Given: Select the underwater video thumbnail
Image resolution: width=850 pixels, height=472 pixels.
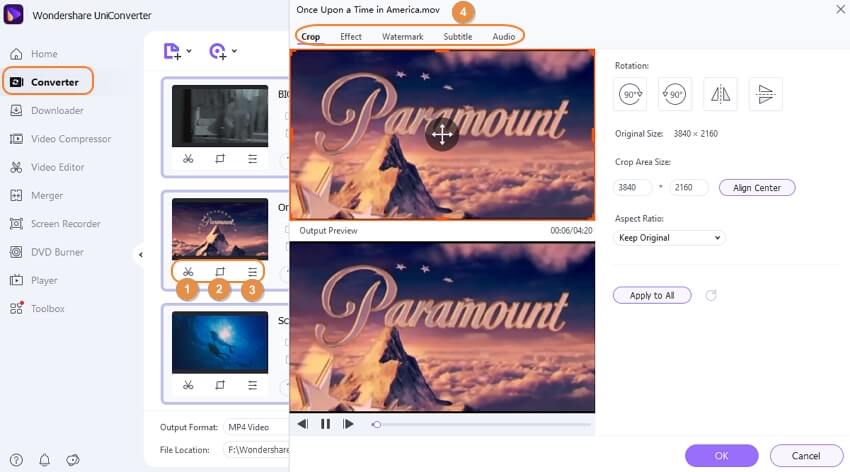Looking at the screenshot, I should (220, 342).
